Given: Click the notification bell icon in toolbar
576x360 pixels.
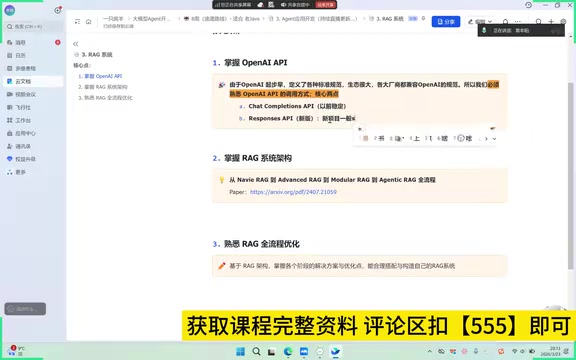Looking at the screenshot, I should tap(505, 22).
